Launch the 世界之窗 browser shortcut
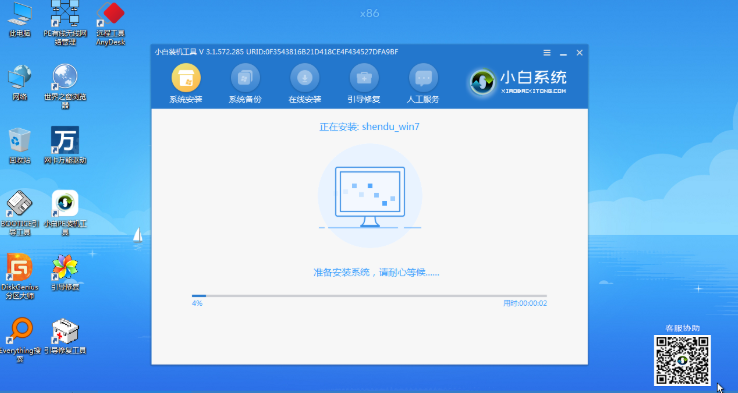Image resolution: width=738 pixels, height=393 pixels. 65,86
